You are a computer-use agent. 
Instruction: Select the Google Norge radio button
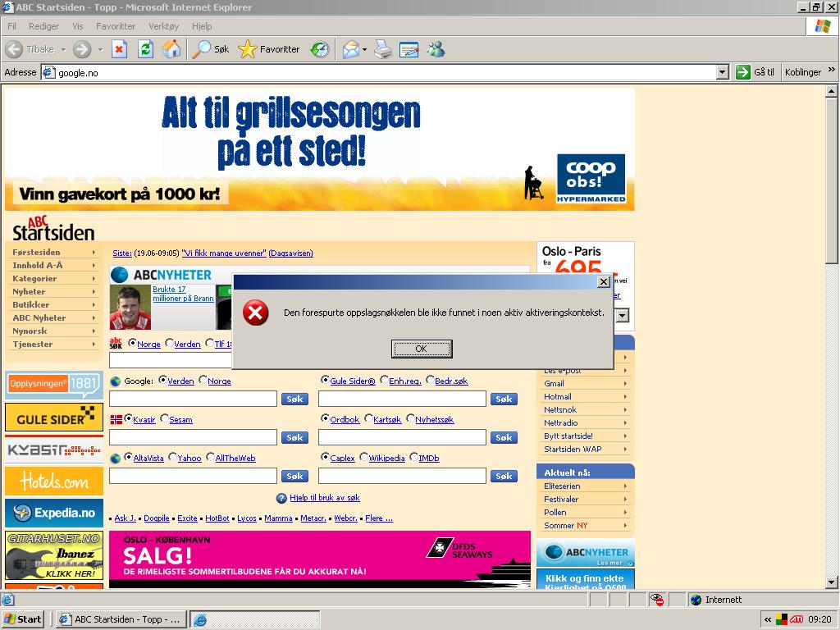(x=203, y=380)
